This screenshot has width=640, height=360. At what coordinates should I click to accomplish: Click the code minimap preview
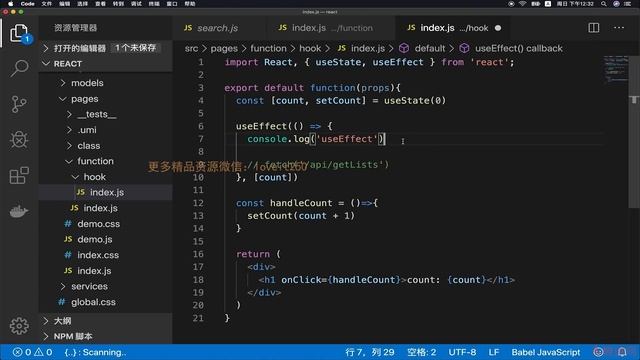pos(616,69)
